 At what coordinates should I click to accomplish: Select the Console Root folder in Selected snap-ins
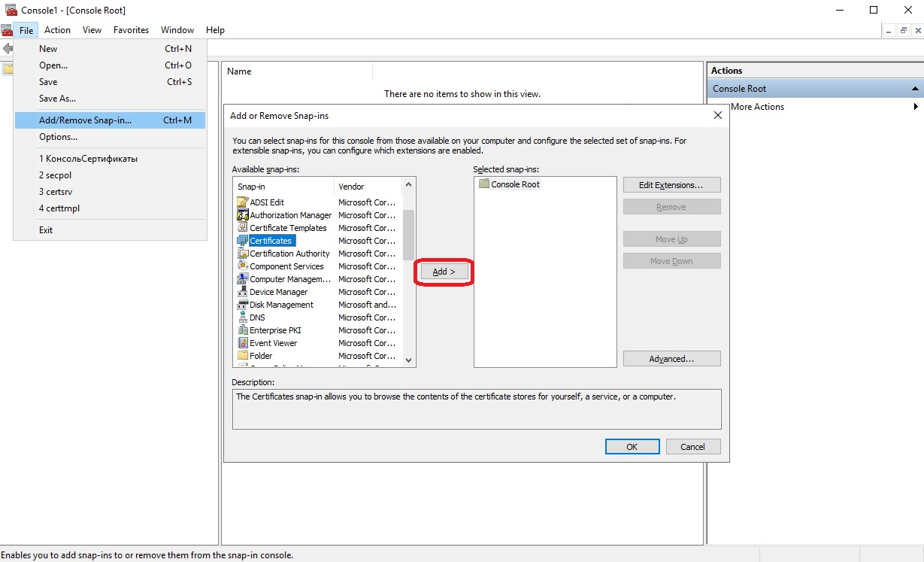pyautogui.click(x=514, y=184)
